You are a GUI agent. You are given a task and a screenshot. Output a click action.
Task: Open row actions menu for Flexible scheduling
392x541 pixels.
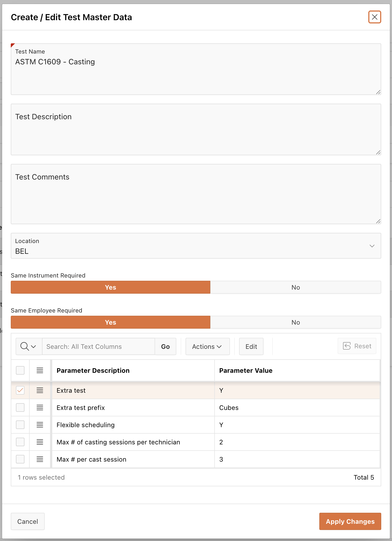[x=40, y=425]
